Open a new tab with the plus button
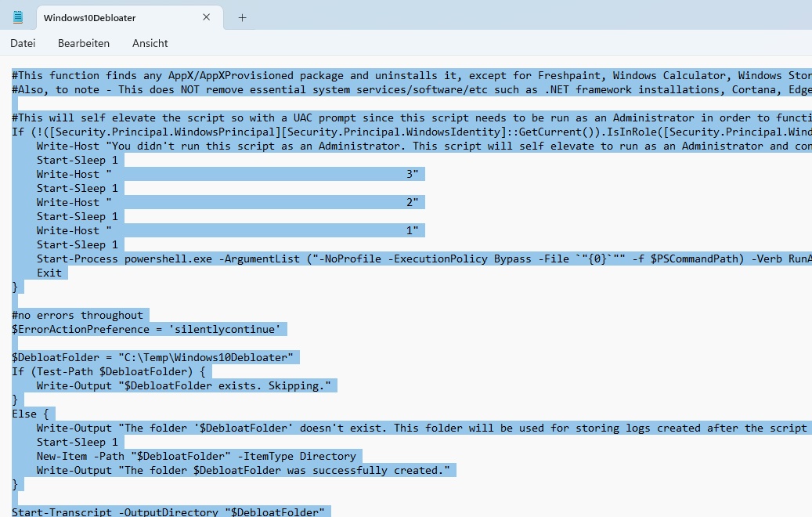This screenshot has width=812, height=517. tap(242, 18)
